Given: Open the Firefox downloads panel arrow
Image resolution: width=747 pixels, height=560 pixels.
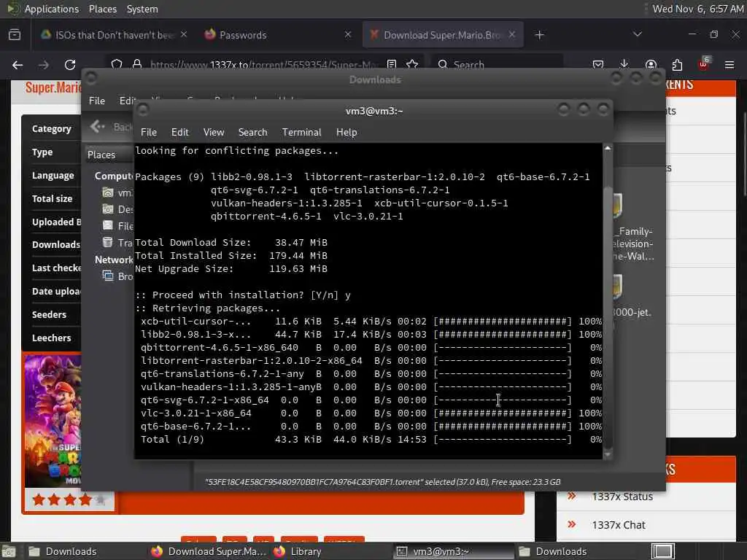Looking at the screenshot, I should pyautogui.click(x=624, y=64).
